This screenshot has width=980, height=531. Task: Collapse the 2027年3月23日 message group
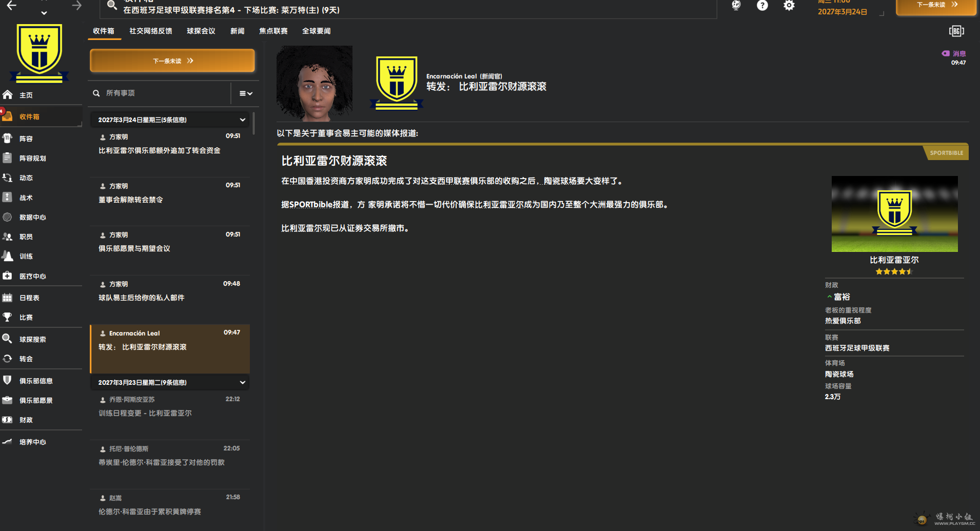(242, 383)
